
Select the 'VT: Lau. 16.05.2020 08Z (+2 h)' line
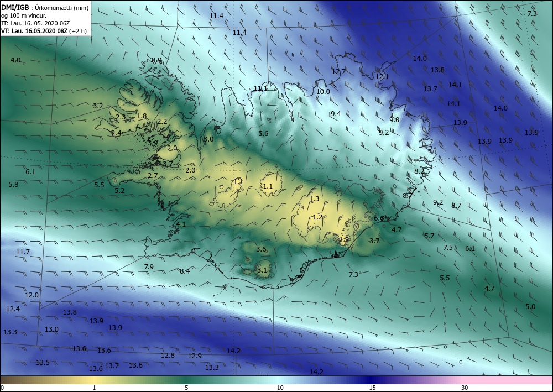[44, 30]
